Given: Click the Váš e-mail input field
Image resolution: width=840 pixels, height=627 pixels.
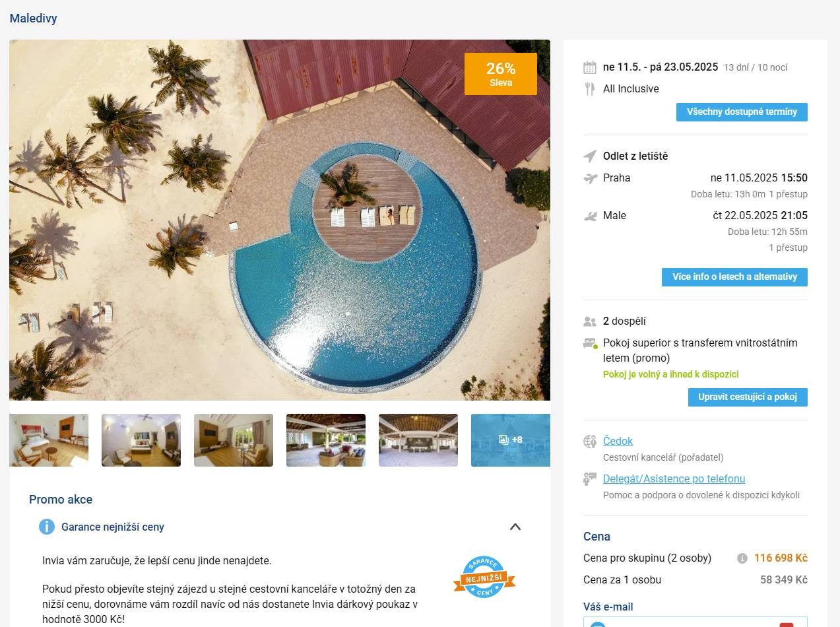Looking at the screenshot, I should point(695,622).
